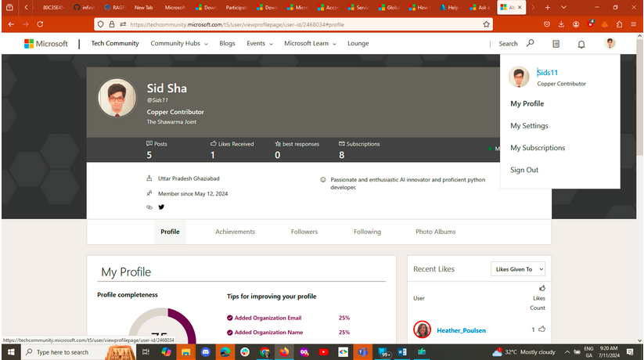This screenshot has width=644, height=360.
Task: Click the Twitter bird icon on profile
Action: coord(161,207)
